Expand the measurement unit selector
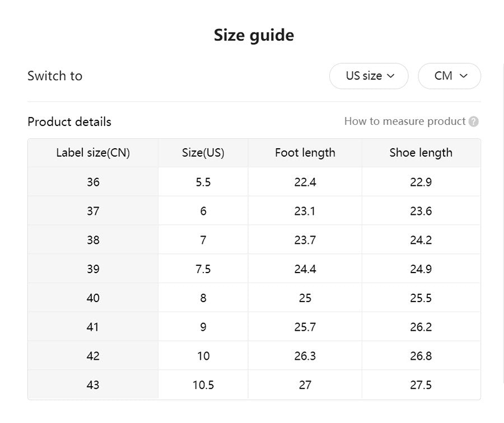The width and height of the screenshot is (504, 423). [x=449, y=76]
